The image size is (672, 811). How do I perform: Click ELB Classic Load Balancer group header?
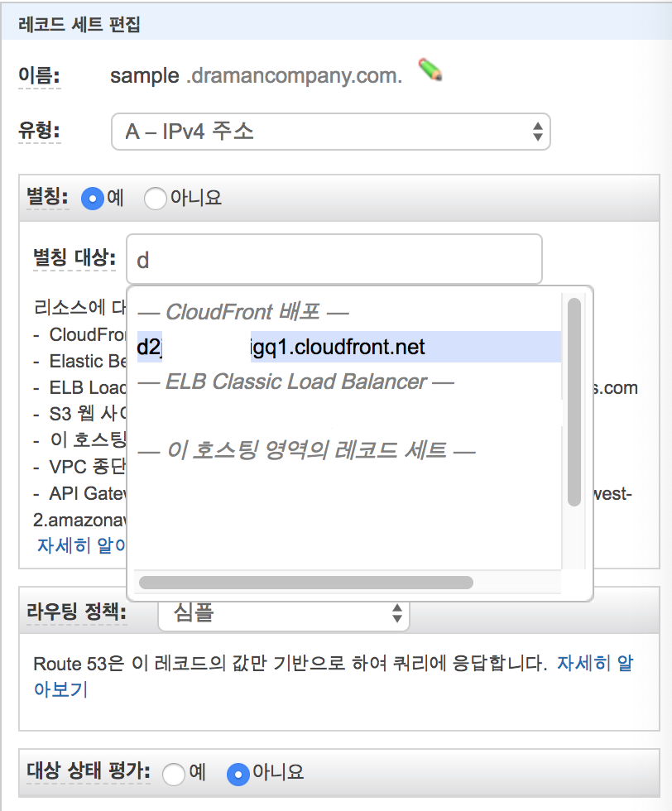coord(296,382)
